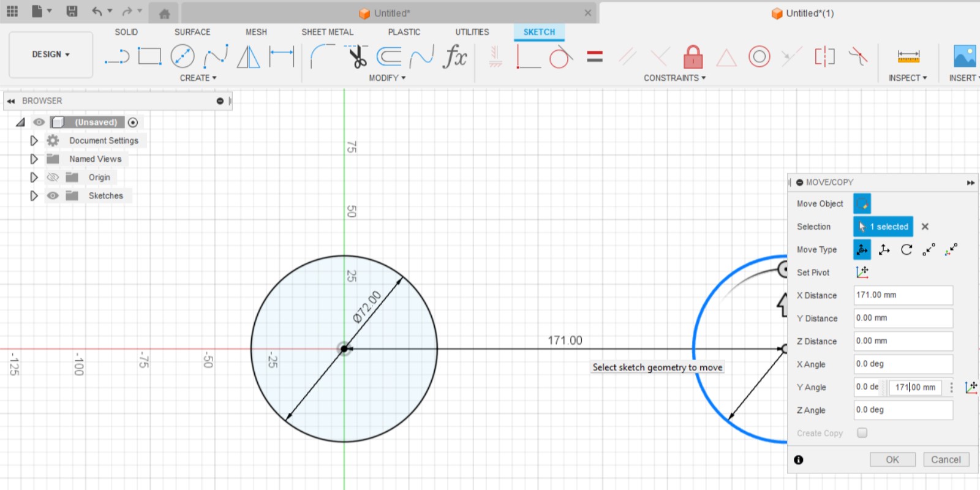
Task: Switch to the SHEET METAL tab
Action: click(x=327, y=32)
